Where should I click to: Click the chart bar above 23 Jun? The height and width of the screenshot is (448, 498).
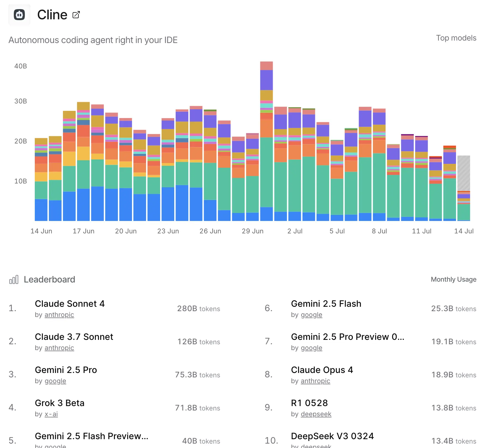tap(168, 170)
